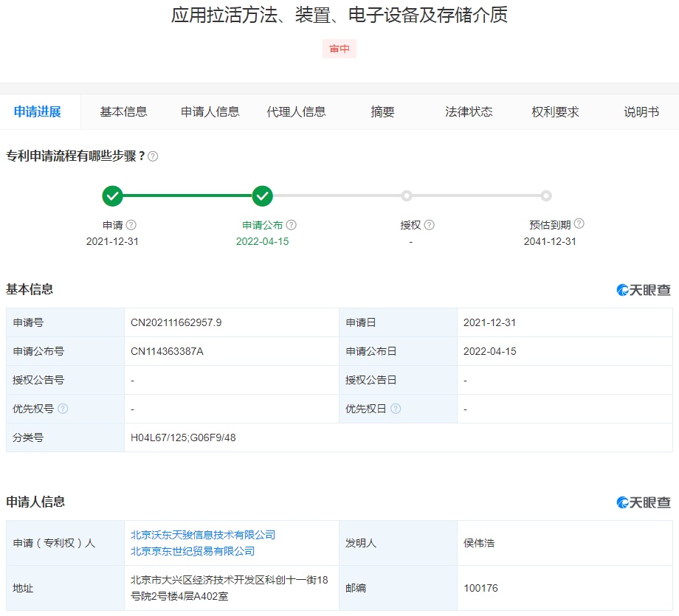This screenshot has height=616, width=679.
Task: Switch to the 基本信息 tab
Action: (124, 112)
